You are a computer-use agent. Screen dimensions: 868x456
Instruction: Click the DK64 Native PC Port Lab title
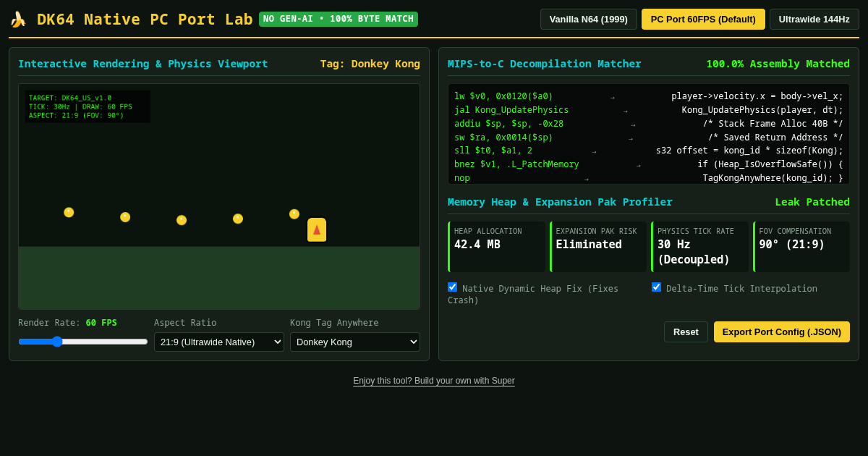point(145,20)
